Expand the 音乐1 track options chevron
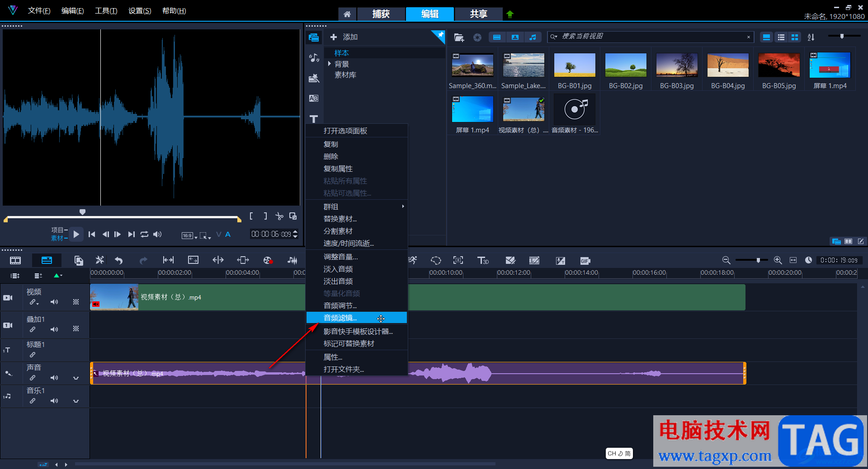 click(75, 401)
